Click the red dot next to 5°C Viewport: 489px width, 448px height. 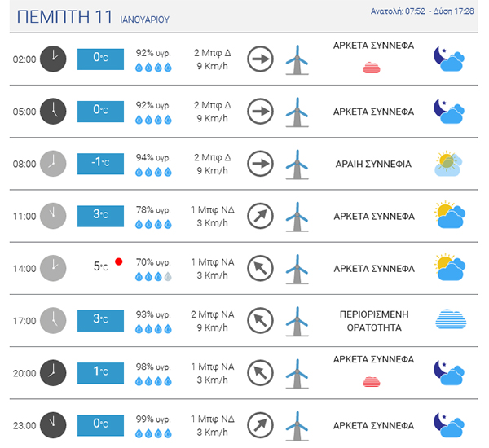point(118,261)
